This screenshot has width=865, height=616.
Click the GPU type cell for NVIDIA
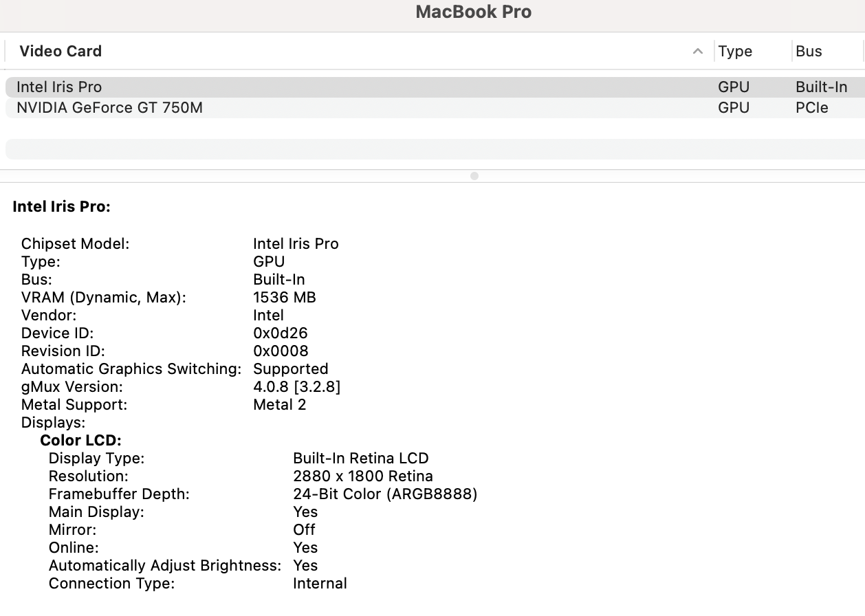click(x=734, y=108)
